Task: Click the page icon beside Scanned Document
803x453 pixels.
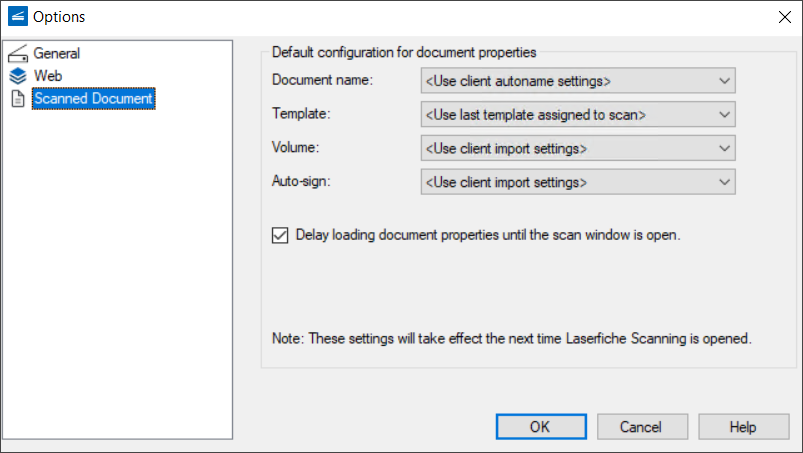Action: pyautogui.click(x=17, y=99)
